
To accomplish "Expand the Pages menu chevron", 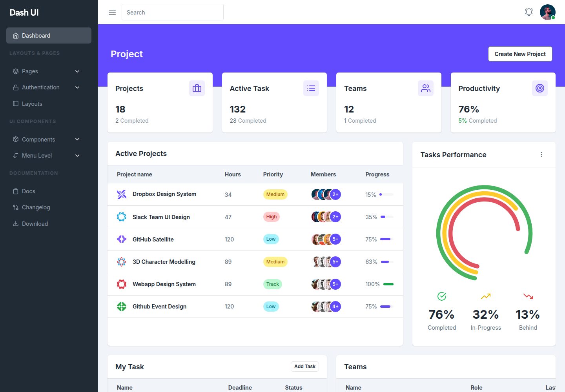I will [77, 71].
